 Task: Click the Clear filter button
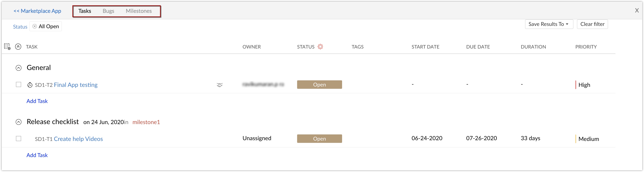592,24
